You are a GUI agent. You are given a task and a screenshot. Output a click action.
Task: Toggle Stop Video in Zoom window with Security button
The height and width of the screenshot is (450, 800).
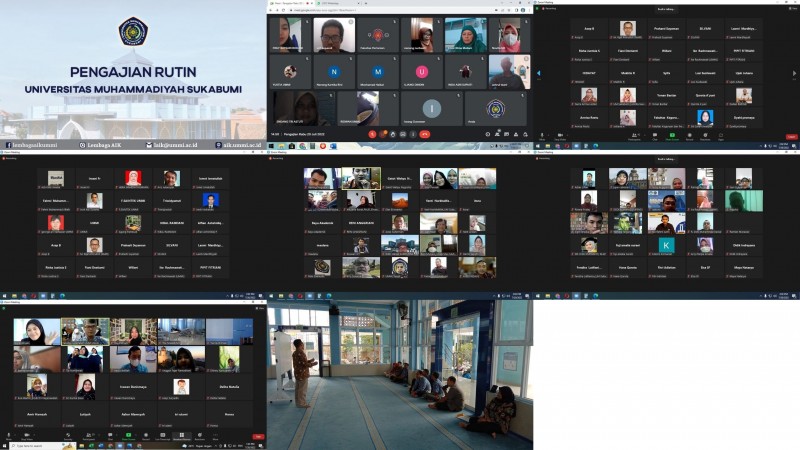[x=27, y=436]
